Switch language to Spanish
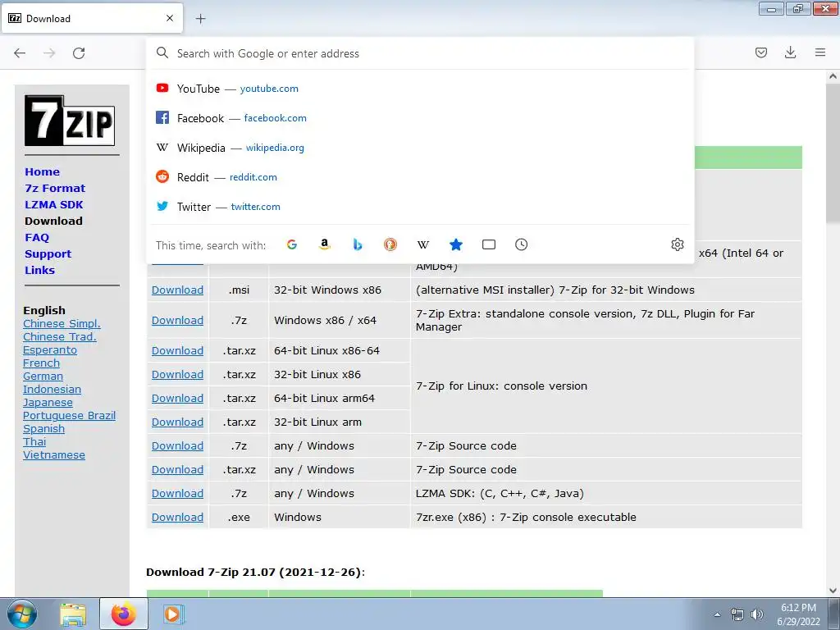Image resolution: width=840 pixels, height=630 pixels. [44, 429]
